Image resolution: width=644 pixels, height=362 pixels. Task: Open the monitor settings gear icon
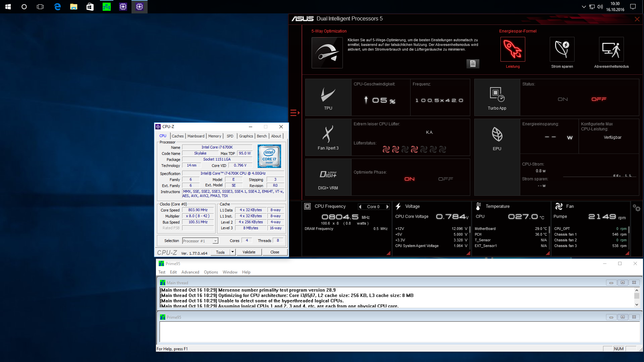[x=636, y=208]
